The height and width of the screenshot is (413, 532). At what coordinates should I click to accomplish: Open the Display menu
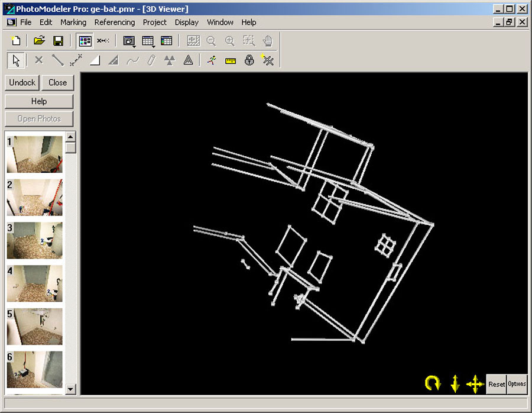pos(187,22)
